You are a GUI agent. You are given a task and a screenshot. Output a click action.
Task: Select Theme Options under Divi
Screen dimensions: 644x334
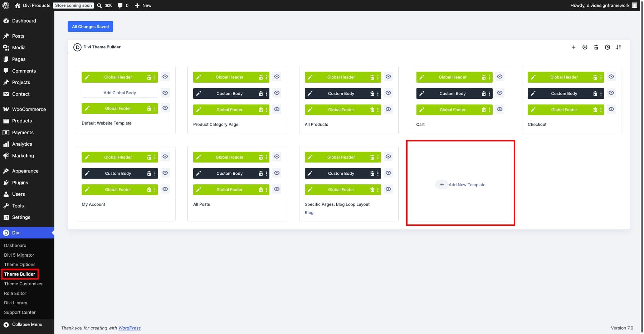[x=20, y=265]
